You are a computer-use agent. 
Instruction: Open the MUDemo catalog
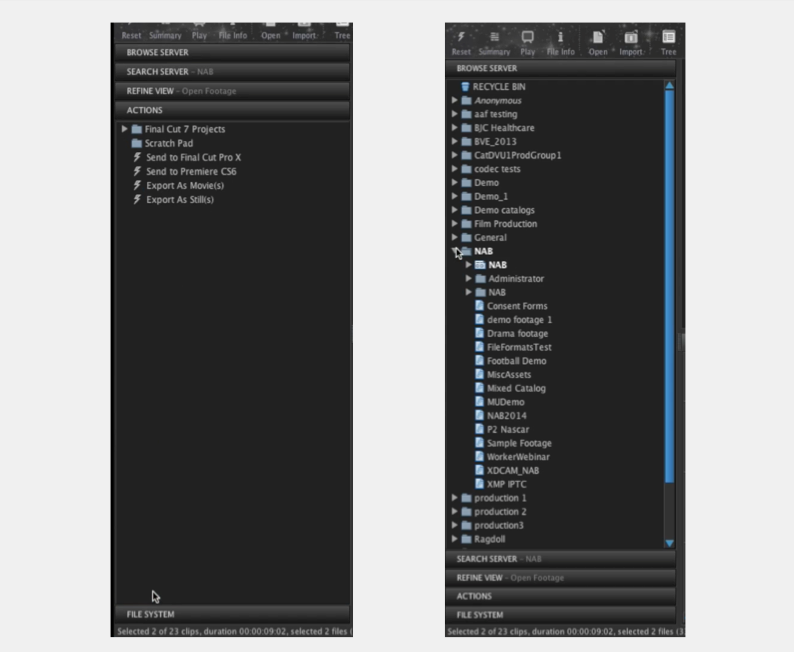click(500, 401)
